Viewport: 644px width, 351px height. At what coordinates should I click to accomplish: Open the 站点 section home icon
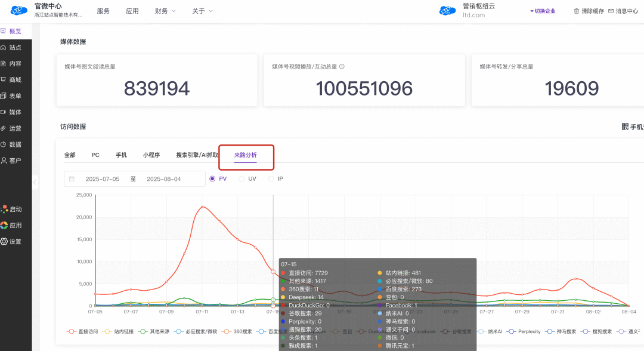4,47
